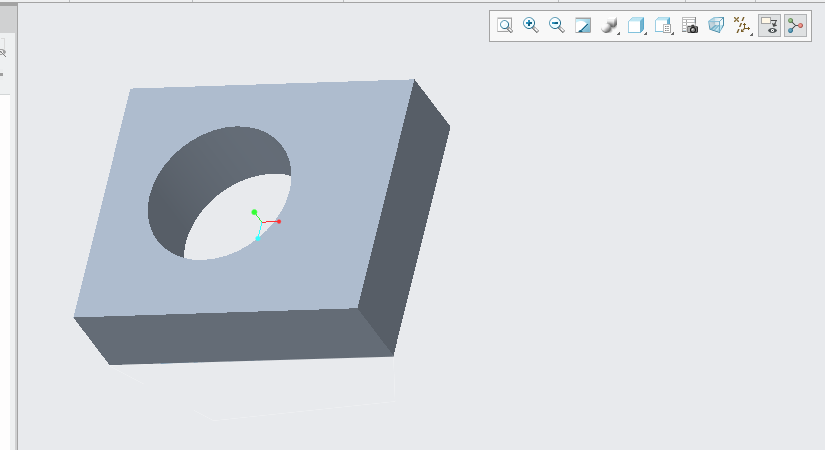Toggle the Perspective View button

tap(716, 26)
